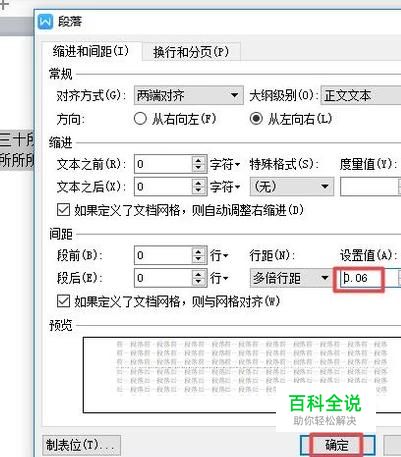Confirm with the 确定 button

pyautogui.click(x=337, y=445)
